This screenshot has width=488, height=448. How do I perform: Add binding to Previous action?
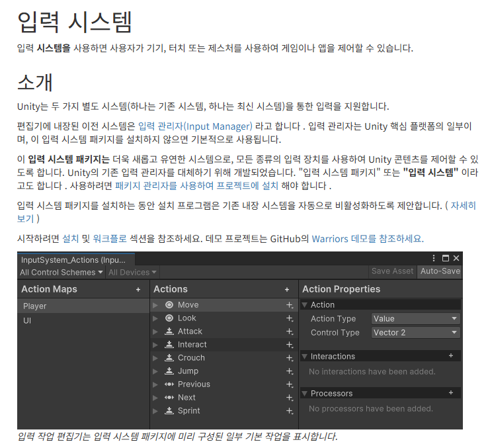[290, 384]
